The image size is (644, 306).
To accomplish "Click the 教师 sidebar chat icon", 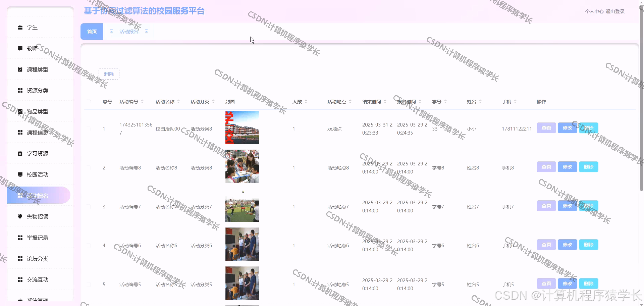I will 20,48.
